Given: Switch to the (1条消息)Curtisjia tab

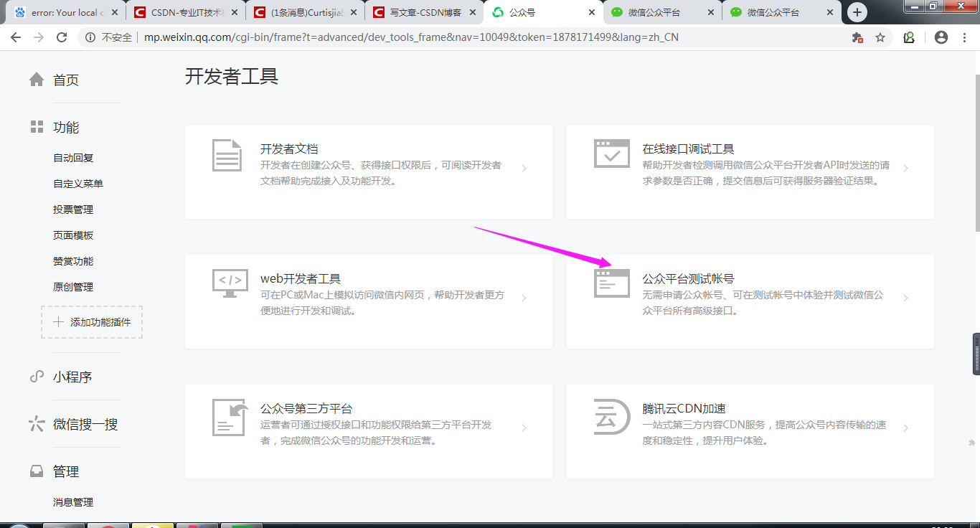Looking at the screenshot, I should point(303,12).
